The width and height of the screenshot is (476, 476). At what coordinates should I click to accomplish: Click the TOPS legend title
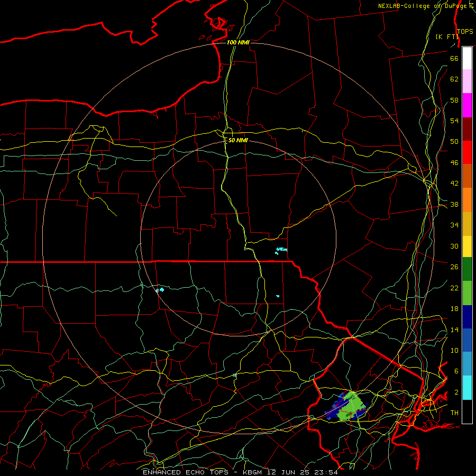[465, 32]
